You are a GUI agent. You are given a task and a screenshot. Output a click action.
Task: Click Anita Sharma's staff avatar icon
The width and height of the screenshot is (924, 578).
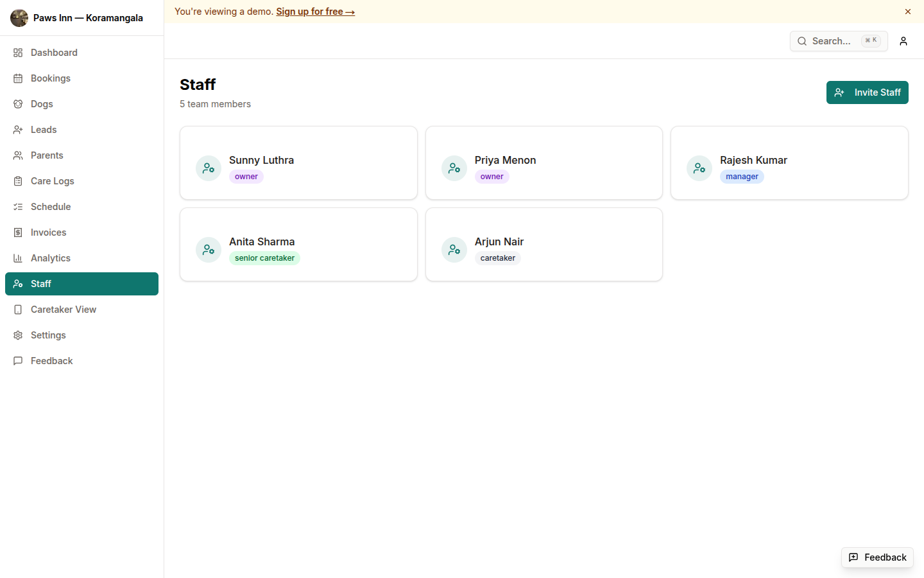[x=209, y=250]
